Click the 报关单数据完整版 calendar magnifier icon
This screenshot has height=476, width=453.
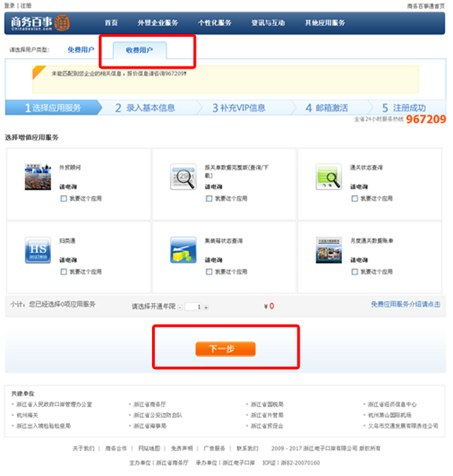click(x=183, y=177)
